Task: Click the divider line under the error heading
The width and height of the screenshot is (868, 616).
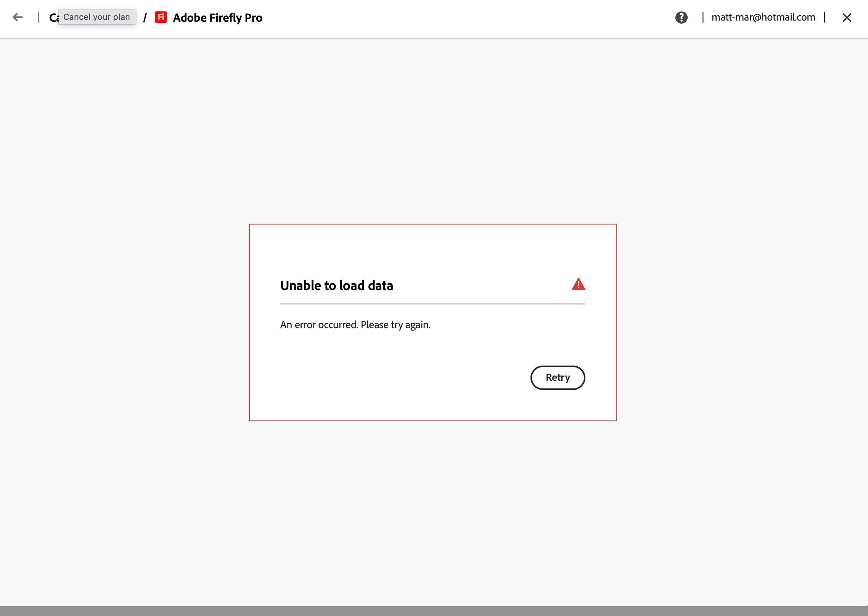Action: tap(432, 304)
